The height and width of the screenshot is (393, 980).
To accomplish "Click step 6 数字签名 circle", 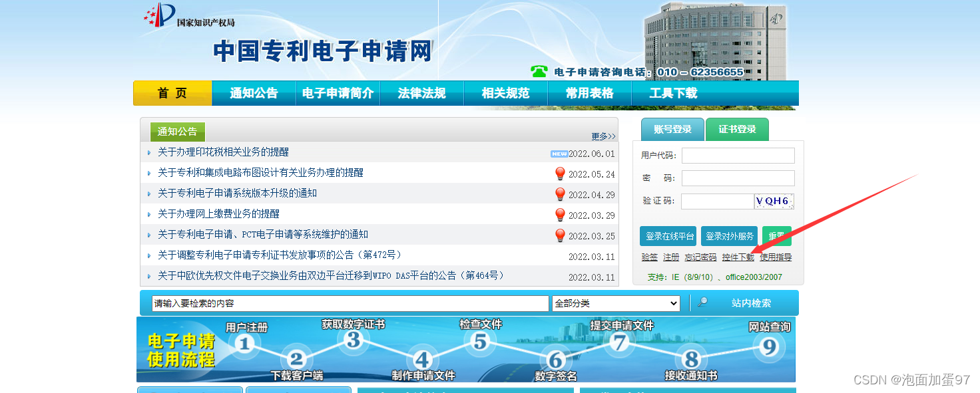I will pyautogui.click(x=556, y=360).
